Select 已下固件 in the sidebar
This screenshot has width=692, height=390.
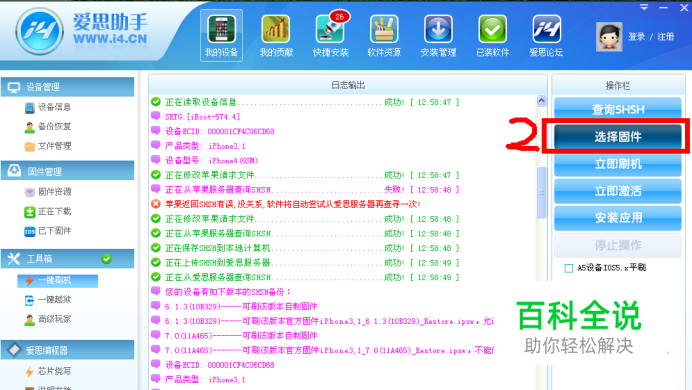coord(48,231)
